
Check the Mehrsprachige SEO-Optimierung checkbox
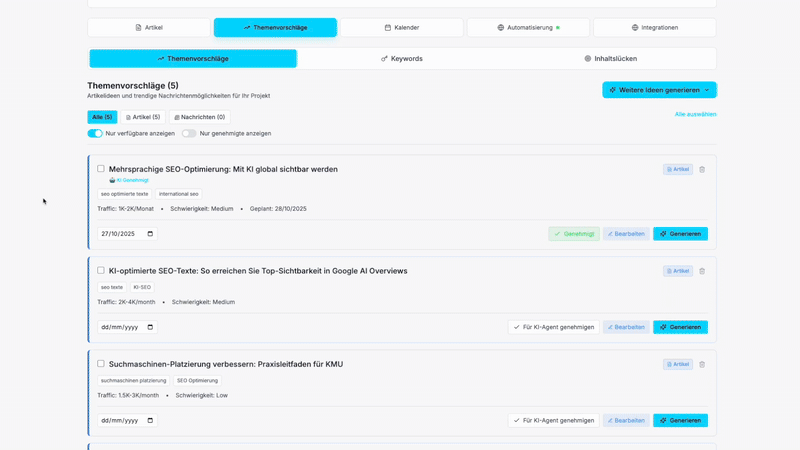point(101,168)
